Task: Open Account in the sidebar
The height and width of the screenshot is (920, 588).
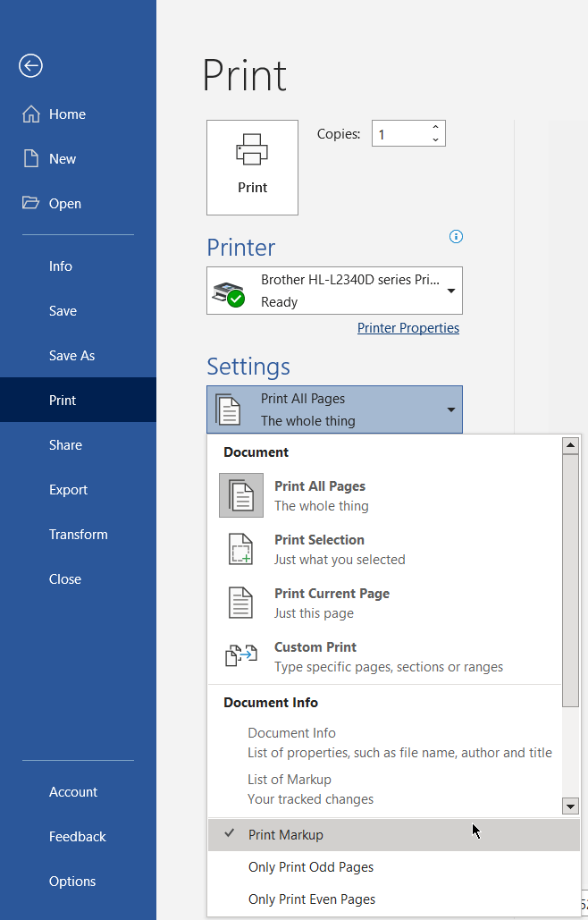Action: point(78,791)
